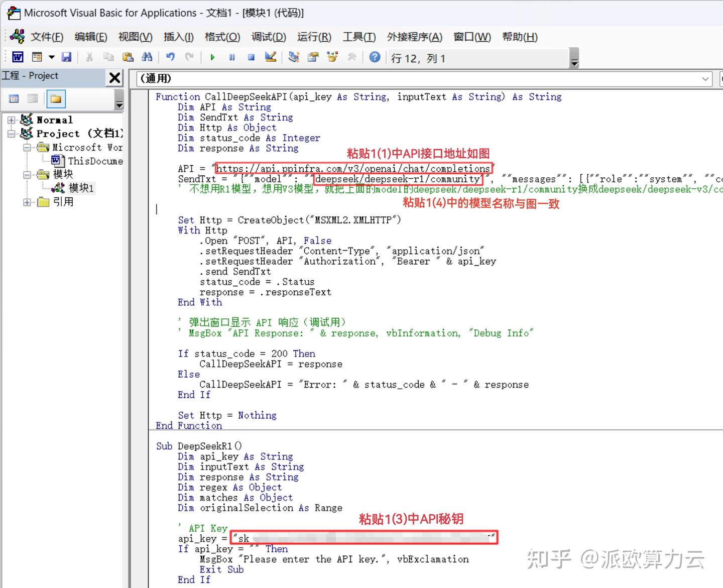Select 模块1 in the project tree
This screenshot has height=588, width=723.
pyautogui.click(x=81, y=188)
